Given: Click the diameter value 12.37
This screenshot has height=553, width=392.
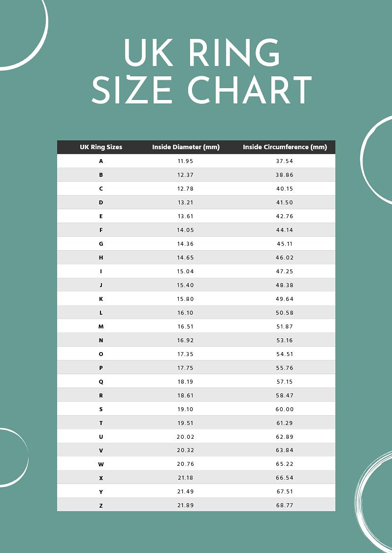Looking at the screenshot, I should click(186, 175).
